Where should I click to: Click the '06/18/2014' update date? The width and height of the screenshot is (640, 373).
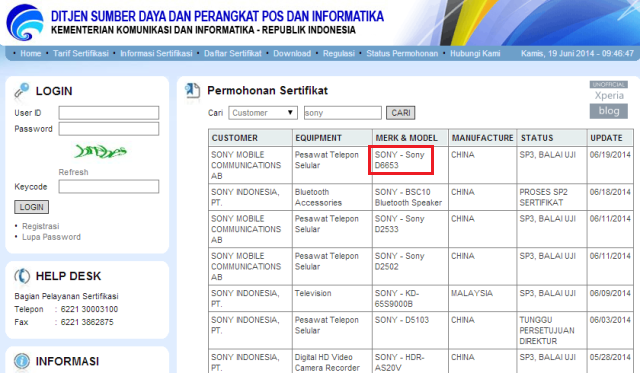(610, 192)
